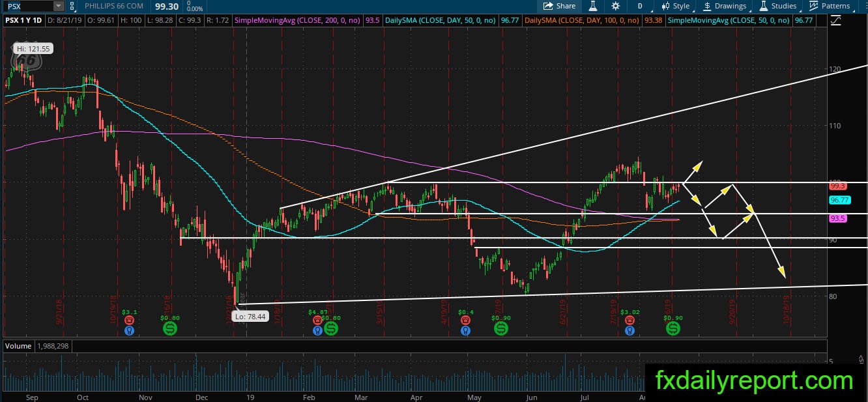Open the Edit Studies flask icon

click(x=593, y=6)
